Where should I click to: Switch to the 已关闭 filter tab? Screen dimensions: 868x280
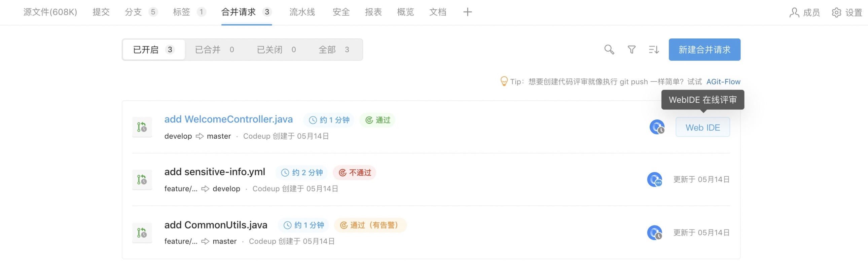point(276,50)
